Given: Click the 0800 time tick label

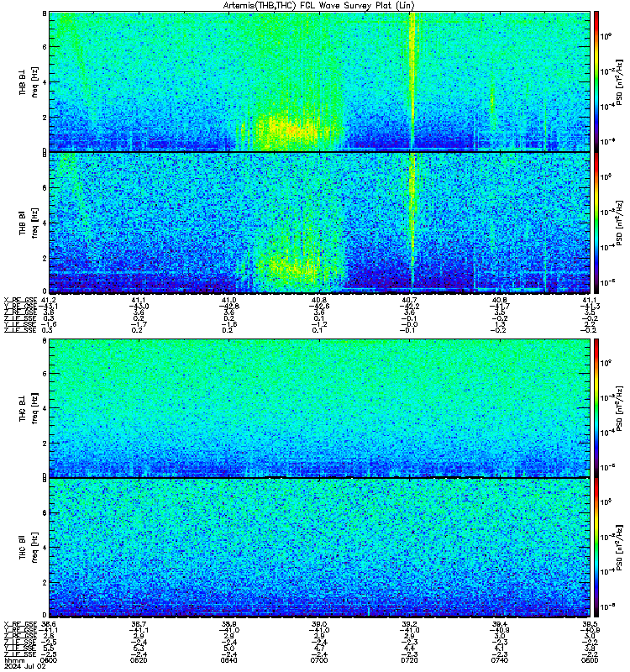Looking at the screenshot, I should [590, 661].
